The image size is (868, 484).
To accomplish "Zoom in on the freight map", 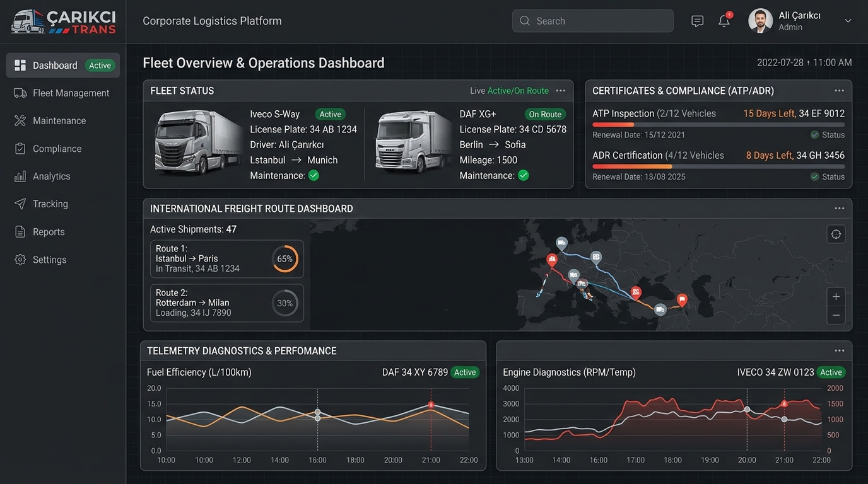I will [836, 297].
